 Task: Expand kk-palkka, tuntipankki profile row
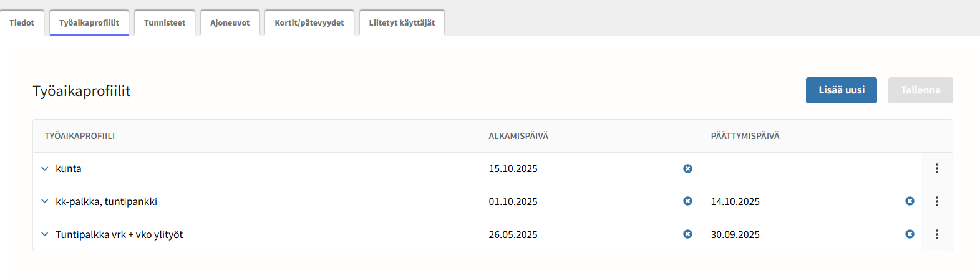coord(45,201)
